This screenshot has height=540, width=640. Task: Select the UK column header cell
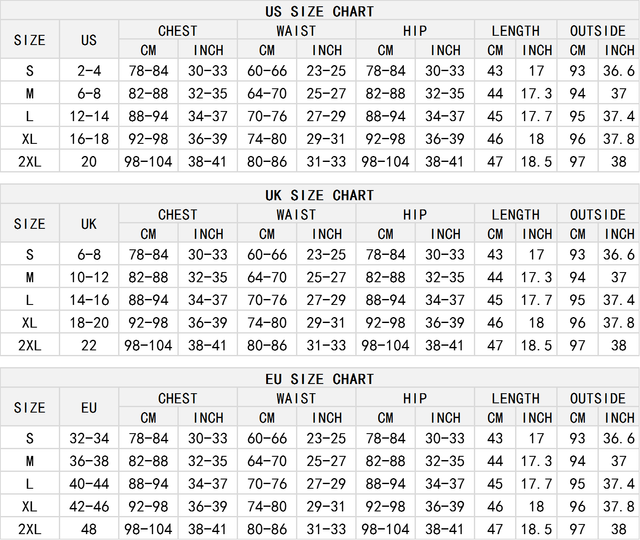coord(89,224)
